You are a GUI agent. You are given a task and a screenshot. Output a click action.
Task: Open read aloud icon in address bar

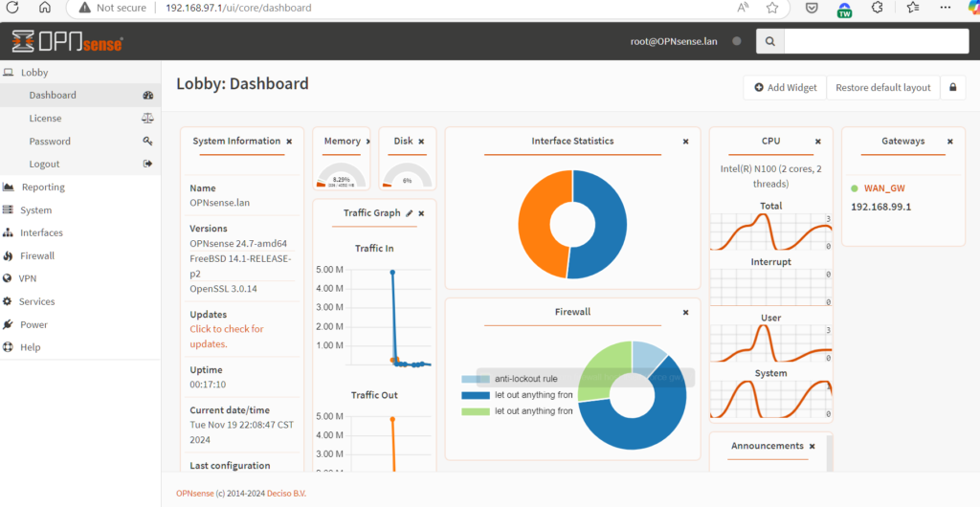[x=743, y=8]
